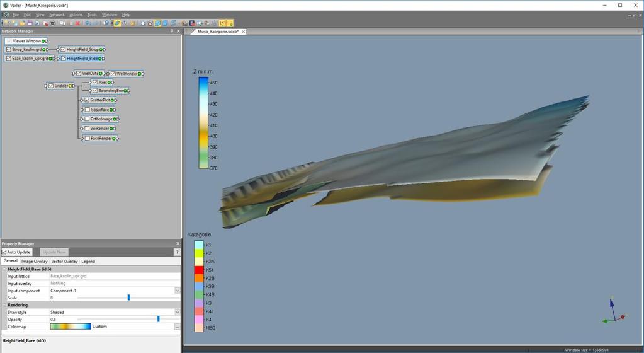Image resolution: width=644 pixels, height=353 pixels.
Task: Open the Input component dropdown
Action: click(177, 291)
